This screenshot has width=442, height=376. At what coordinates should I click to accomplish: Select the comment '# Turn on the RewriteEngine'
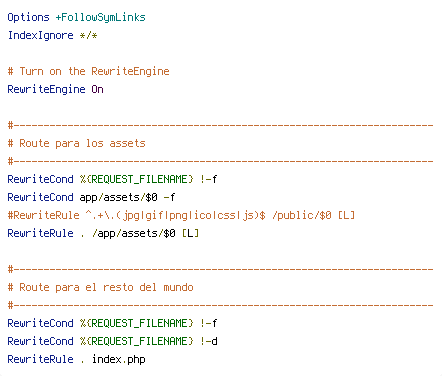tap(88, 71)
